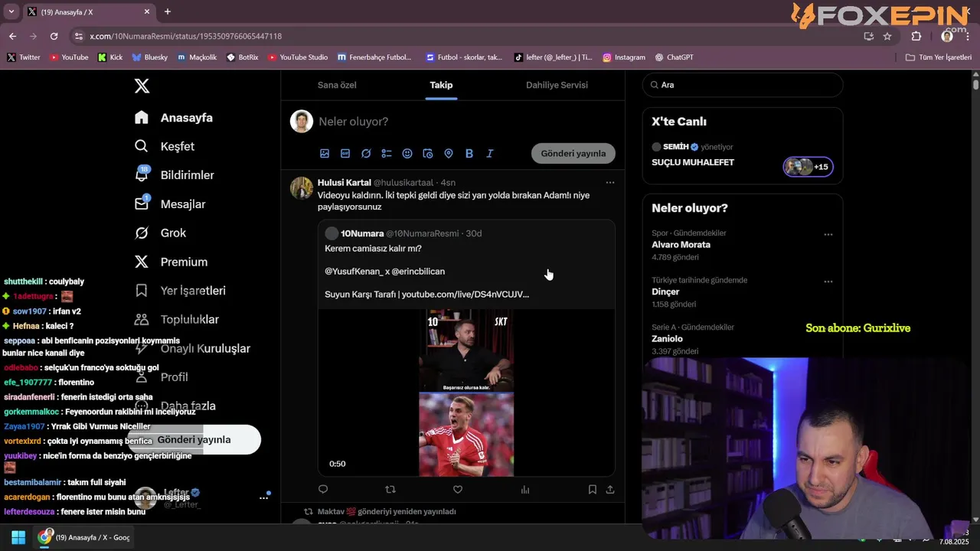The width and height of the screenshot is (980, 551).
Task: Open more options for Dinçer trend
Action: point(828,281)
